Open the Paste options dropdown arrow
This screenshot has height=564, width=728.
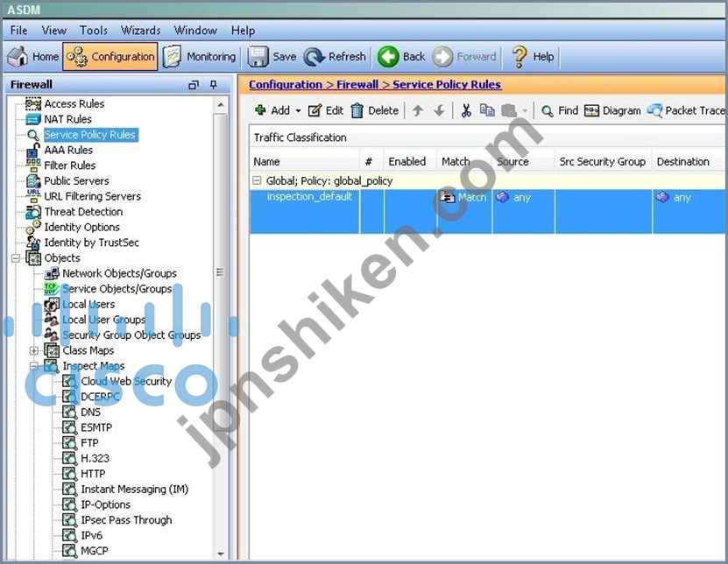click(x=525, y=111)
